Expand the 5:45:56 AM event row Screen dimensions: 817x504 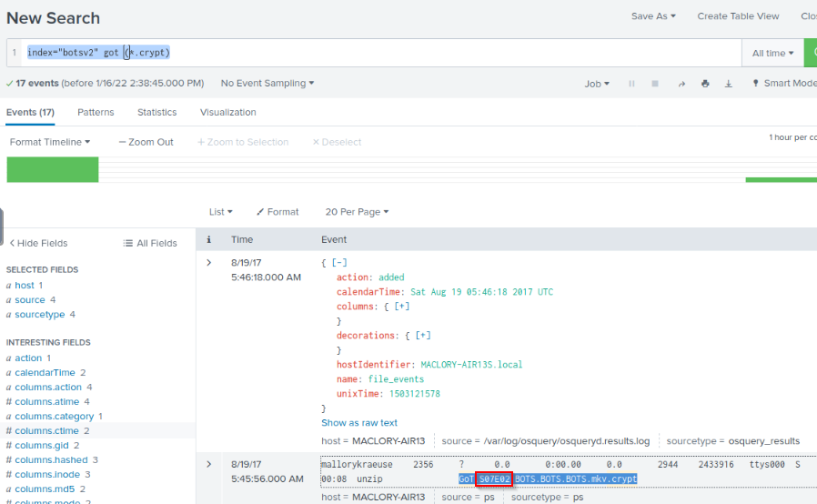pyautogui.click(x=209, y=464)
